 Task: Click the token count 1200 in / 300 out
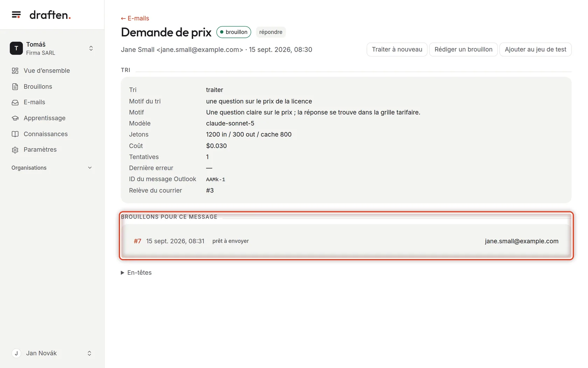coord(230,135)
